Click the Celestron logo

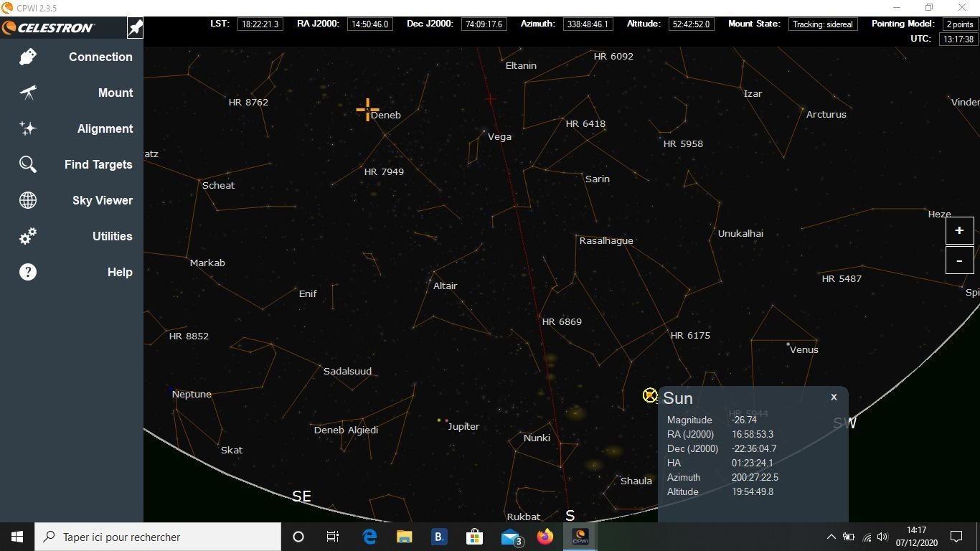(48, 28)
